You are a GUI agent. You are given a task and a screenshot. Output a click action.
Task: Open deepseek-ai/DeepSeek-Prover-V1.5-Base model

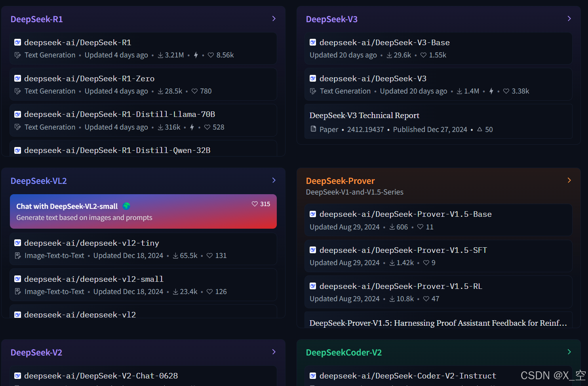[x=438, y=220]
